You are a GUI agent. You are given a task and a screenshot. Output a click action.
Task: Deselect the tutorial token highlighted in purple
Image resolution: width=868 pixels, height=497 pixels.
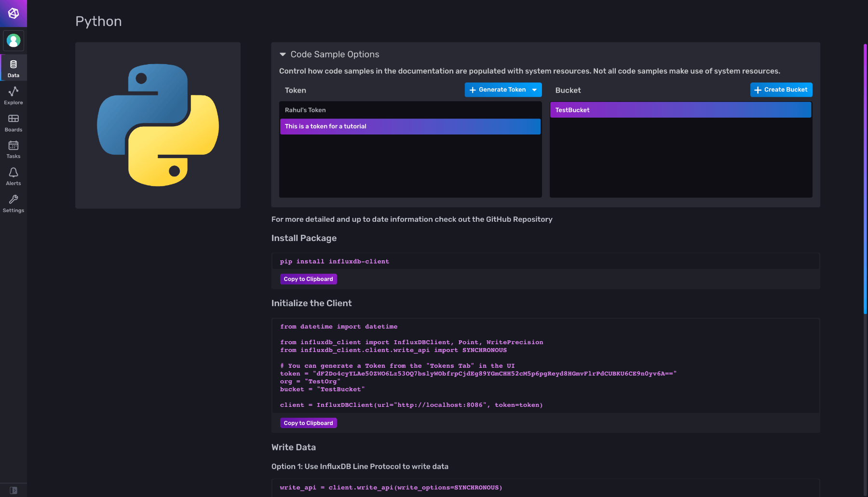click(x=410, y=126)
